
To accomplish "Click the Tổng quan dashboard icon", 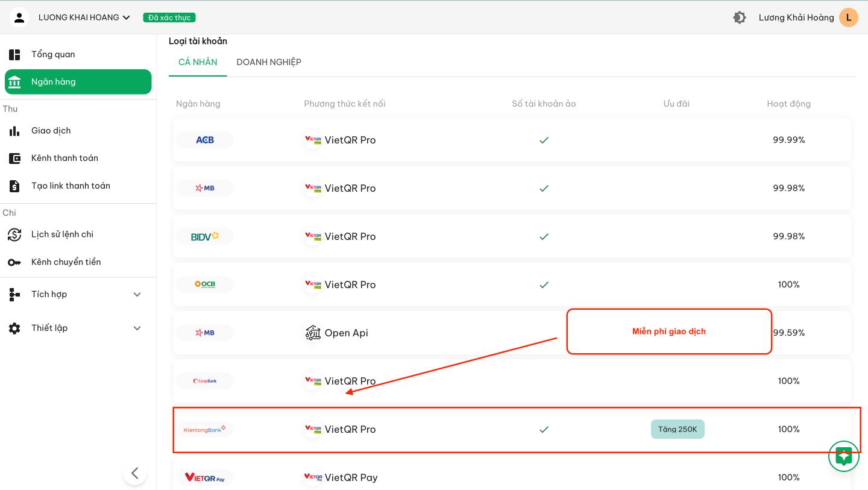I will click(14, 55).
